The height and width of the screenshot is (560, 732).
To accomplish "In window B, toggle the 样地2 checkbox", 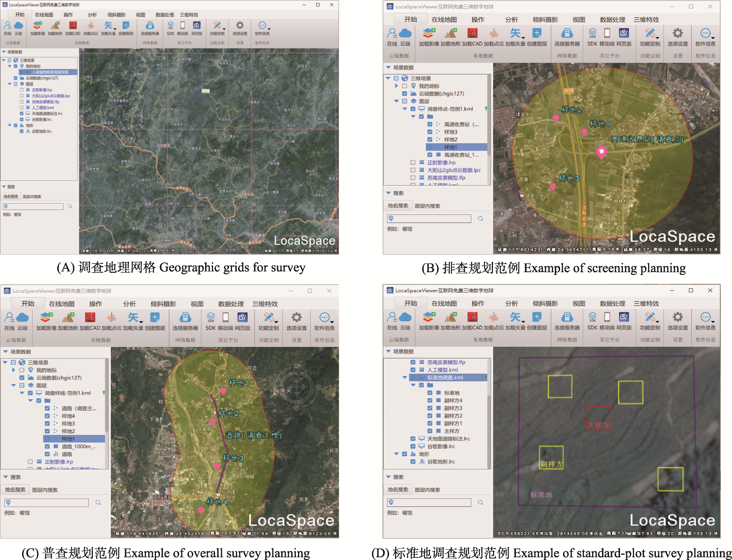I will [x=430, y=139].
